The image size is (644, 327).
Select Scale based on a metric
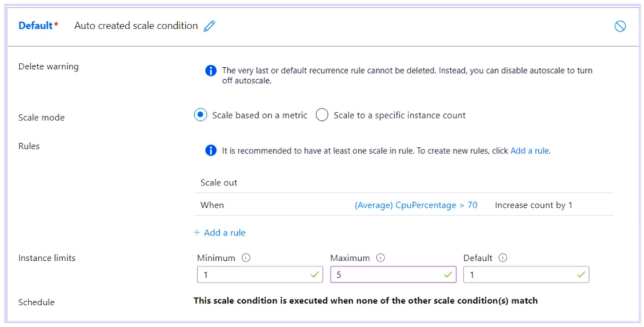(x=200, y=115)
